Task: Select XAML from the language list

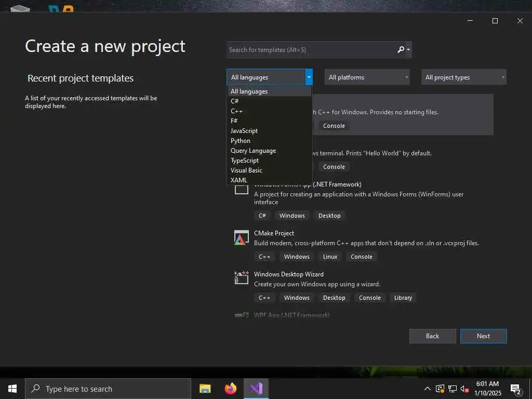Action: click(x=270, y=180)
